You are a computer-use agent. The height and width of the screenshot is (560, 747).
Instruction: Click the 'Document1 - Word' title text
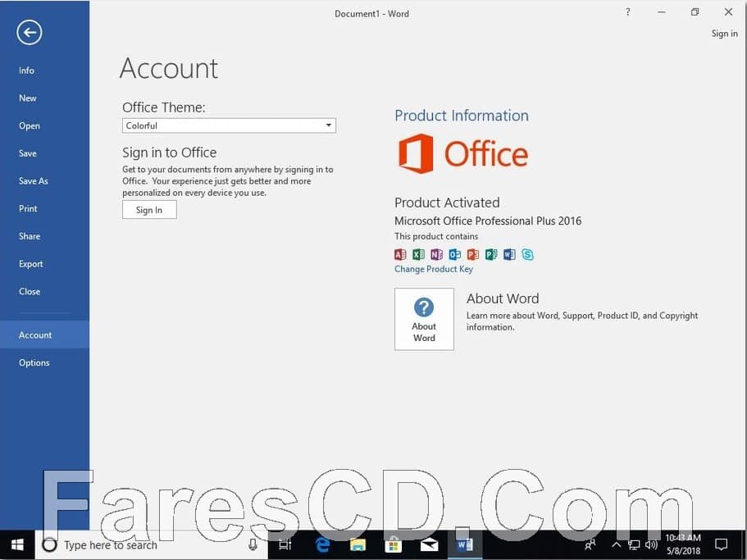[371, 14]
